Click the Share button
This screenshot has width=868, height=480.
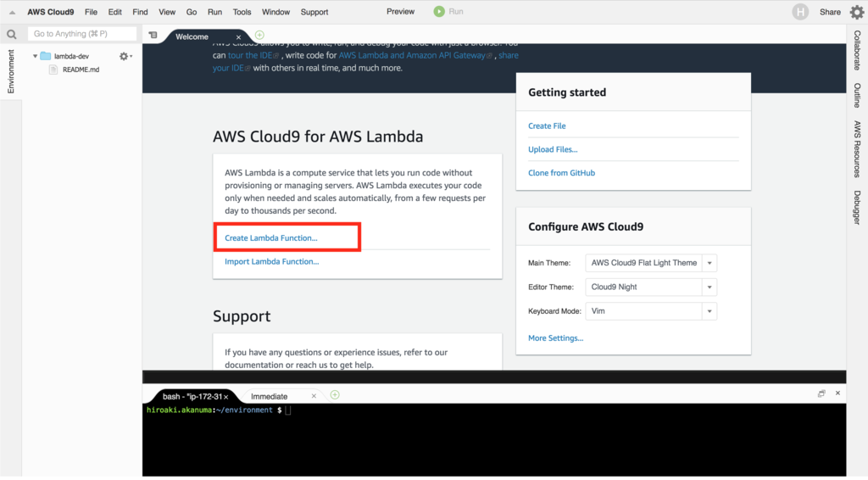(x=830, y=12)
